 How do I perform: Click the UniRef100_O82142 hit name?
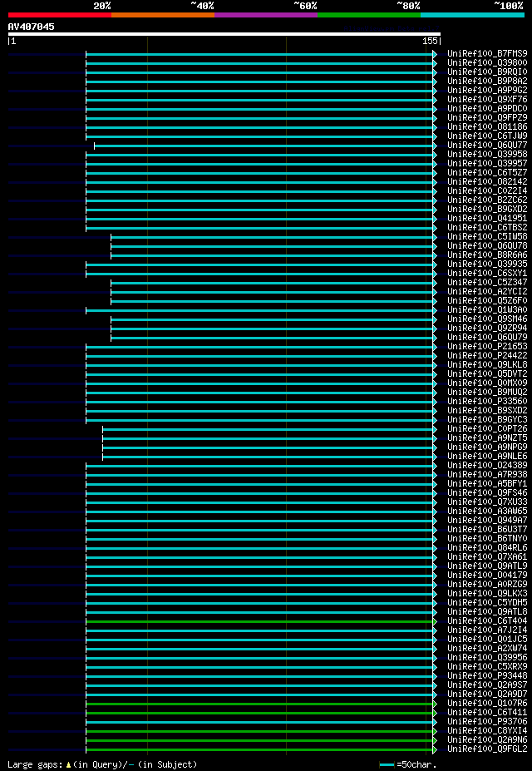tap(487, 182)
